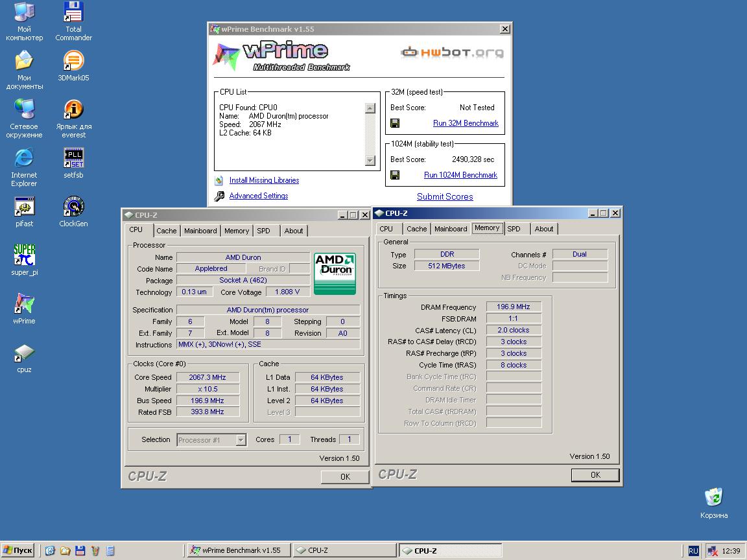Open Cache tab in right CPU-Z window
The height and width of the screenshot is (560, 747).
click(417, 229)
